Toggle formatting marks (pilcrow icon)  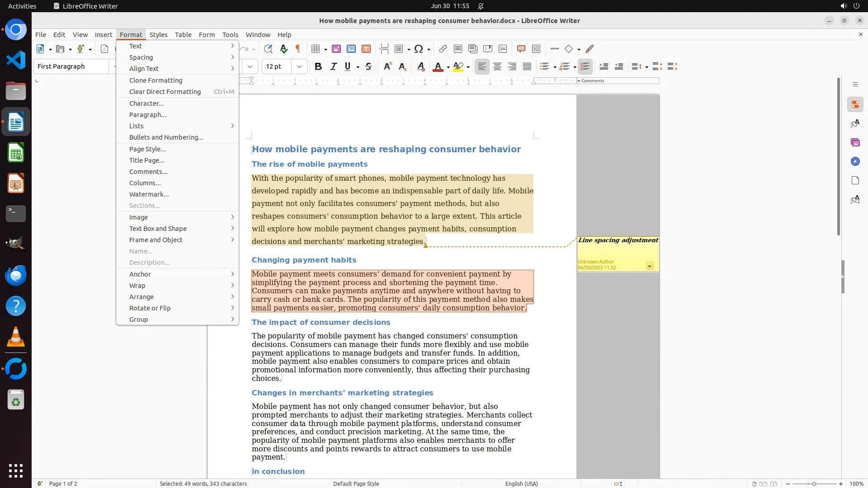pos(298,49)
